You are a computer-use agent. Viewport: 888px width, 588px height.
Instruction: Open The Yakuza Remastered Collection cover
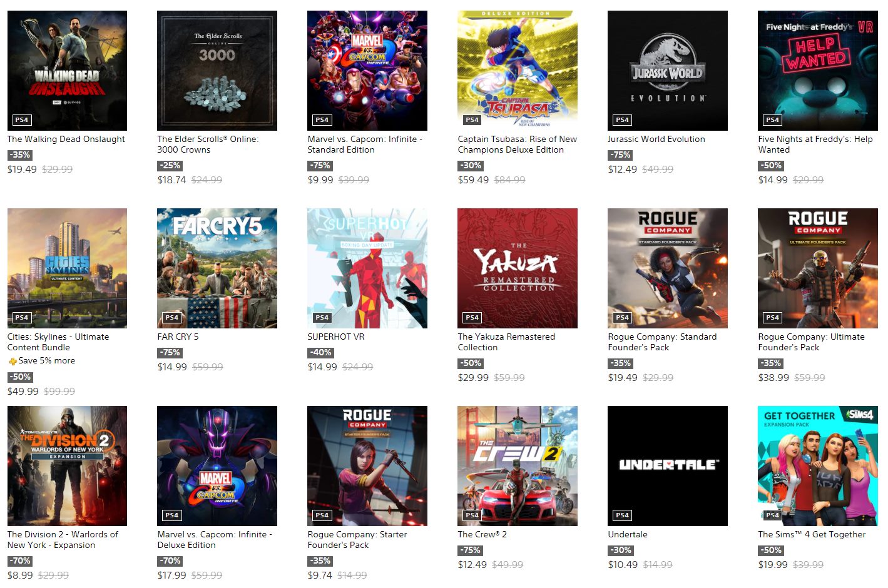coord(518,268)
